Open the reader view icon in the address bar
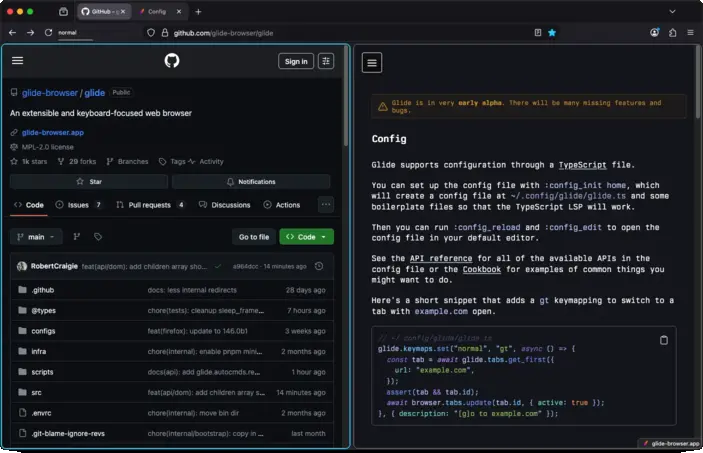 [x=537, y=32]
